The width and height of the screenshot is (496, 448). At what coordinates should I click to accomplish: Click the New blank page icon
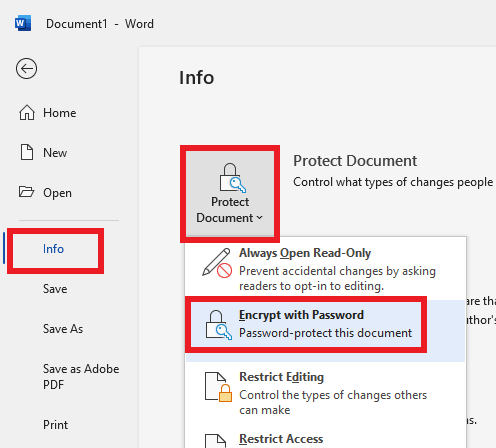pyautogui.click(x=27, y=152)
